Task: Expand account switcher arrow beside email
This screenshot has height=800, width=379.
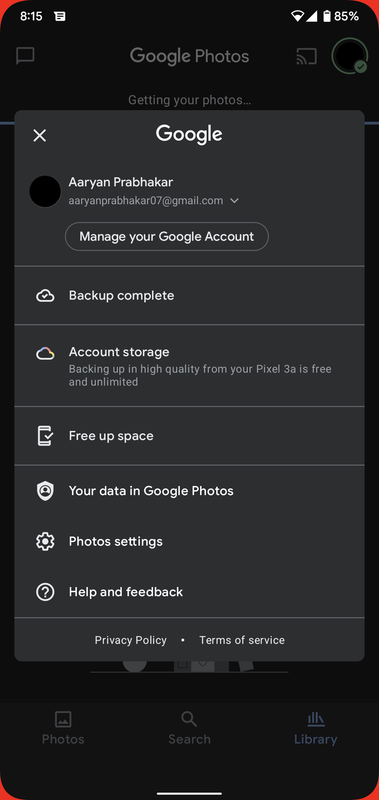Action: click(235, 201)
